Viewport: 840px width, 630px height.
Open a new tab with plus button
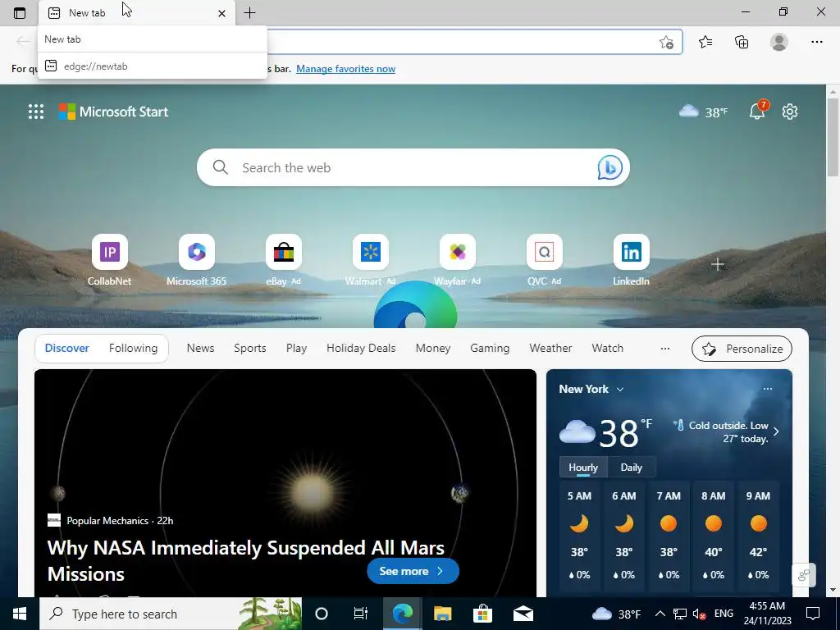point(249,13)
